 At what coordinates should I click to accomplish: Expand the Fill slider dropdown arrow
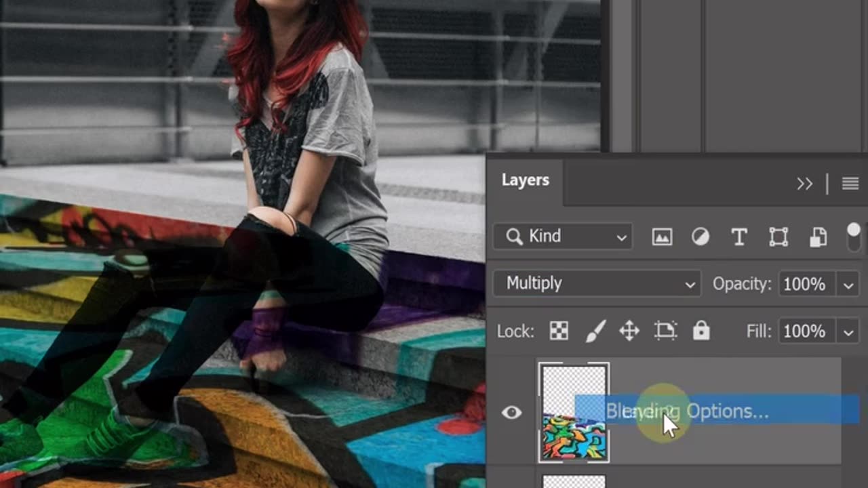coord(848,332)
